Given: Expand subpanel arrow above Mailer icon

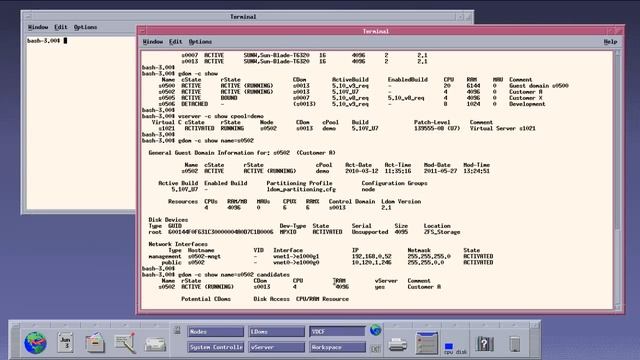Looking at the screenshot, I should coord(156,325).
